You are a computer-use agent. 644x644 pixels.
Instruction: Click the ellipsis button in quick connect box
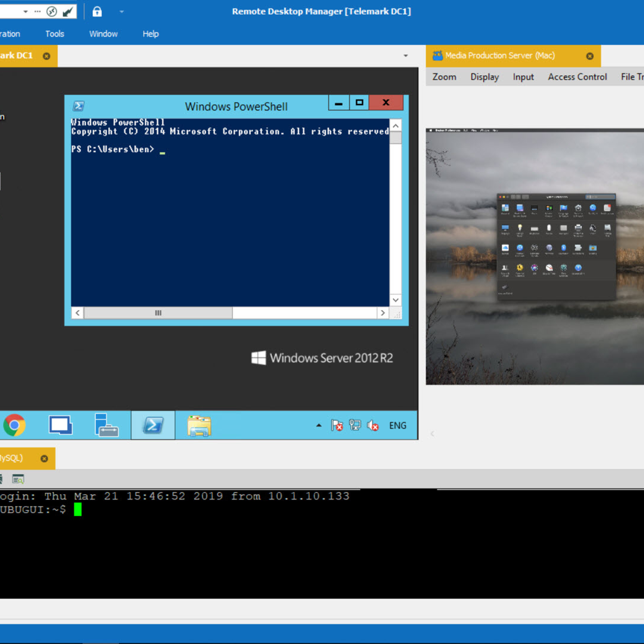(x=37, y=12)
